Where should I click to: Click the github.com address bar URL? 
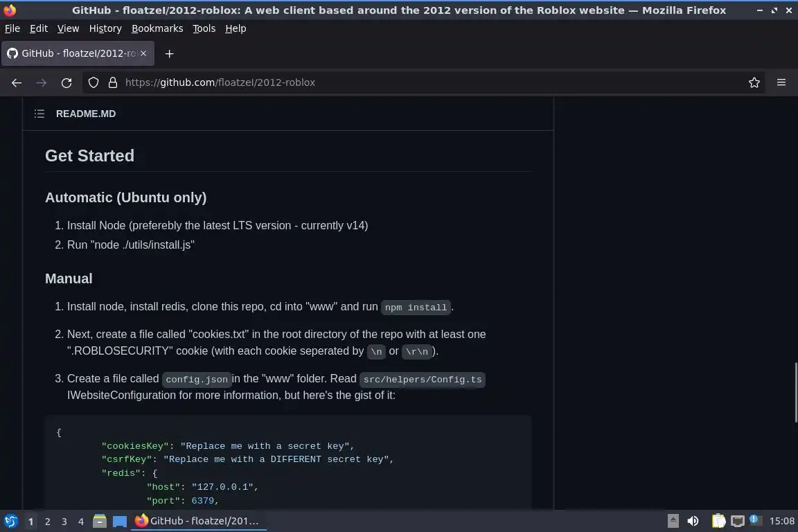coord(220,82)
